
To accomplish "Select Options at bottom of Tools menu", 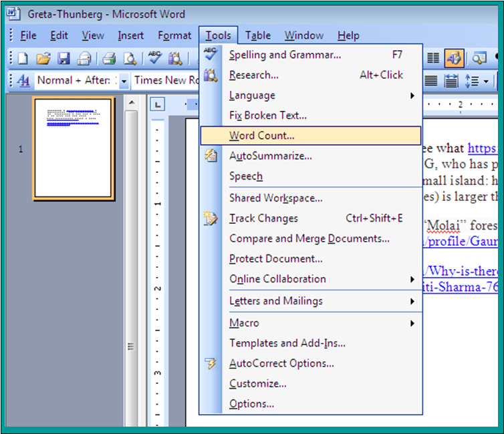I will click(x=311, y=404).
